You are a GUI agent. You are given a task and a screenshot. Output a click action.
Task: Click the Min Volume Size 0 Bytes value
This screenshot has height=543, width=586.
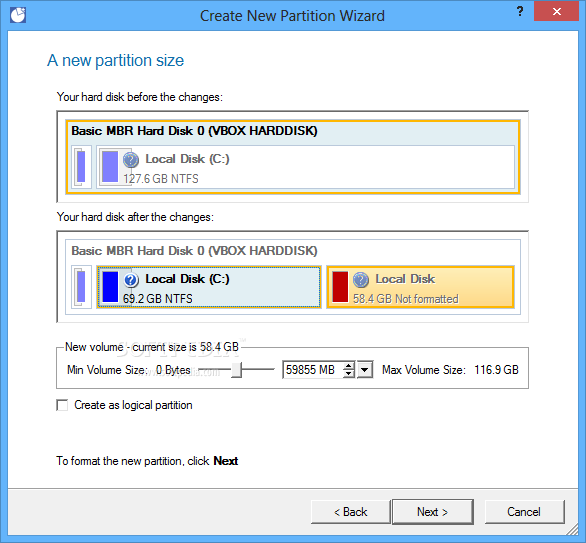[173, 370]
